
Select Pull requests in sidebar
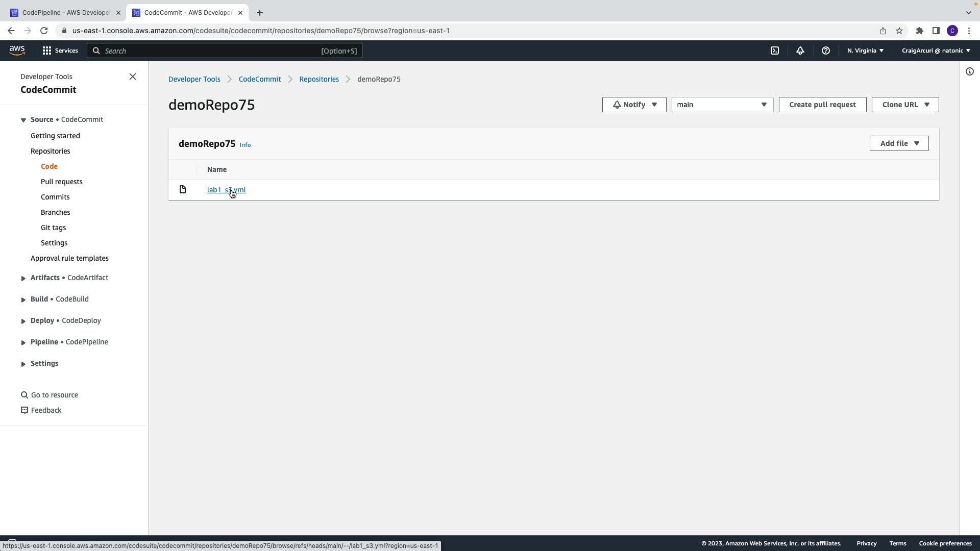point(61,182)
